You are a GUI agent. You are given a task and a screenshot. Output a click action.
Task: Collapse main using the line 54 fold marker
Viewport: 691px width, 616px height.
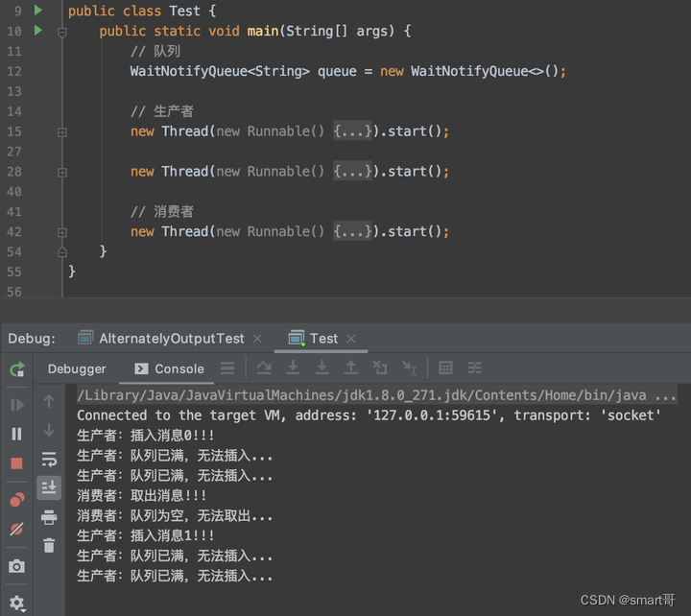click(62, 252)
